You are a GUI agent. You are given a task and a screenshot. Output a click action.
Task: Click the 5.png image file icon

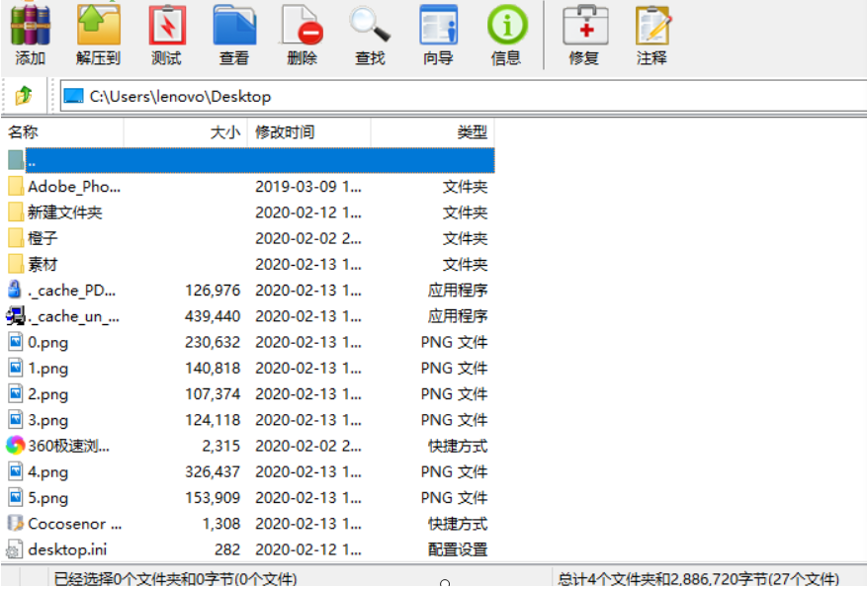(16, 497)
